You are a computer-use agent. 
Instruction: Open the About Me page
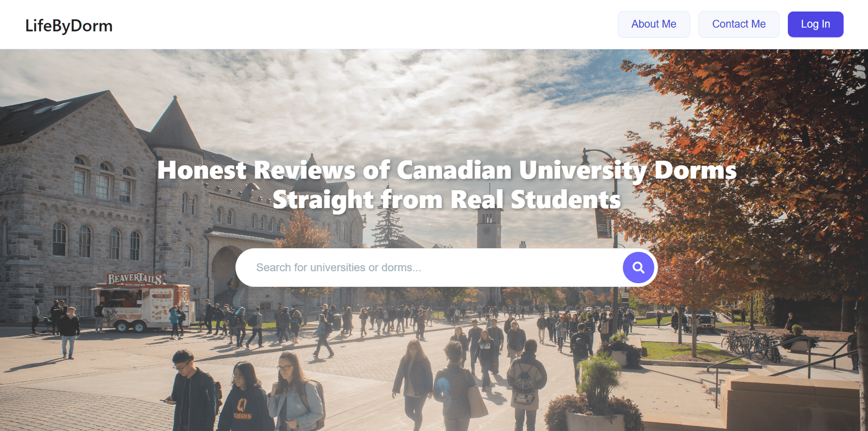point(654,24)
